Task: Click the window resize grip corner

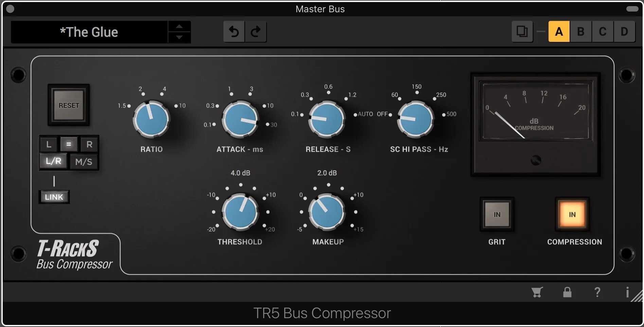Action: pyautogui.click(x=637, y=296)
